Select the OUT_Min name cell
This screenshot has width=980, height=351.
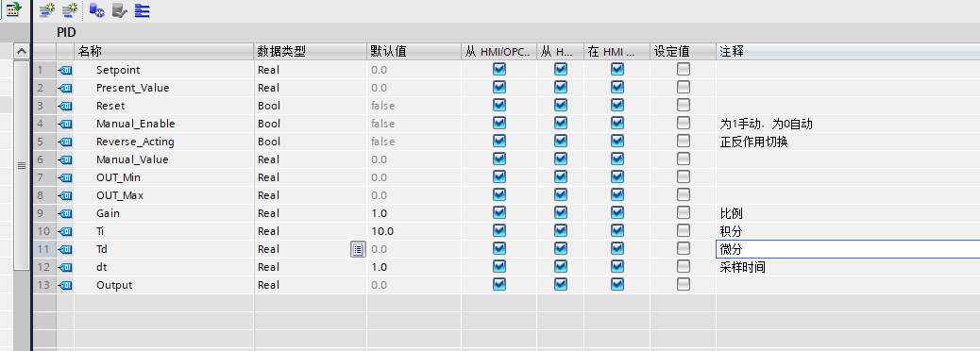(x=163, y=178)
